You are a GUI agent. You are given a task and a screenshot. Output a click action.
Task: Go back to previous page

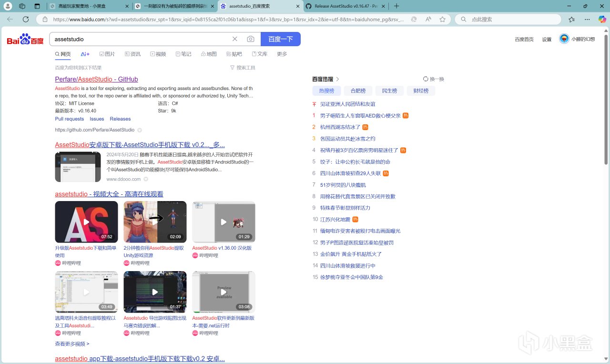10,20
